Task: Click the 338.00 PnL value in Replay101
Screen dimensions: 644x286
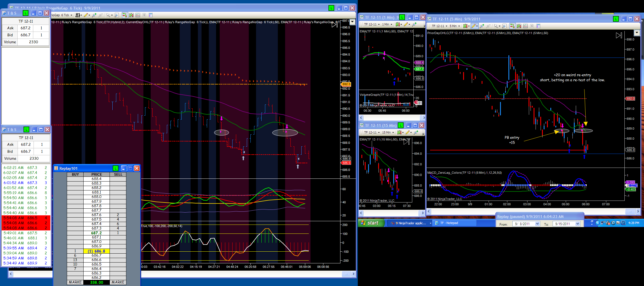Action: click(96, 282)
